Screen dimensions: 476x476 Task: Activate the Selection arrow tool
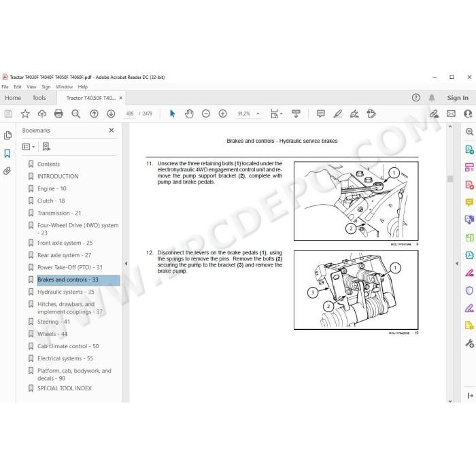coord(172,114)
